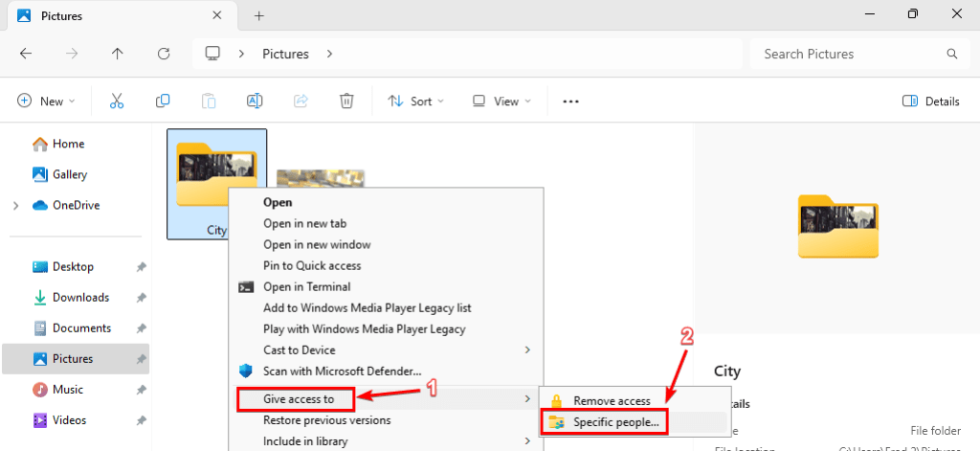The width and height of the screenshot is (980, 451).
Task: Unpin Desktop via its pin icon
Action: coord(142,267)
